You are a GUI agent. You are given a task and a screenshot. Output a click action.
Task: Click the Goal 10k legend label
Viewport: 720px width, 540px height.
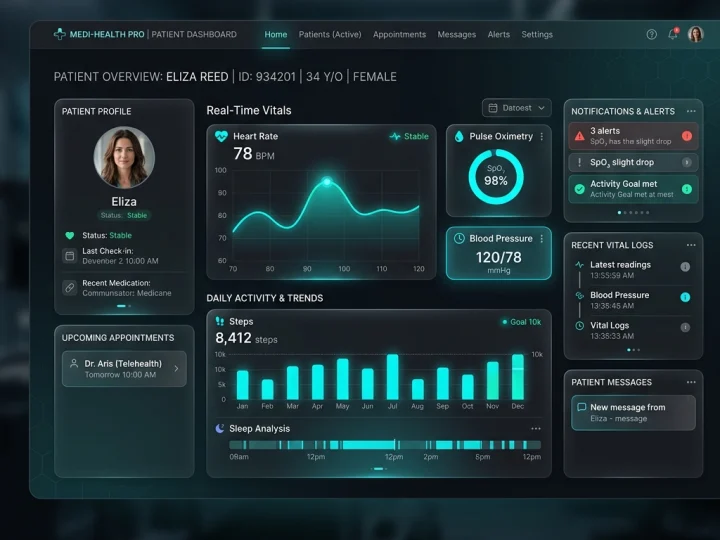tap(522, 322)
